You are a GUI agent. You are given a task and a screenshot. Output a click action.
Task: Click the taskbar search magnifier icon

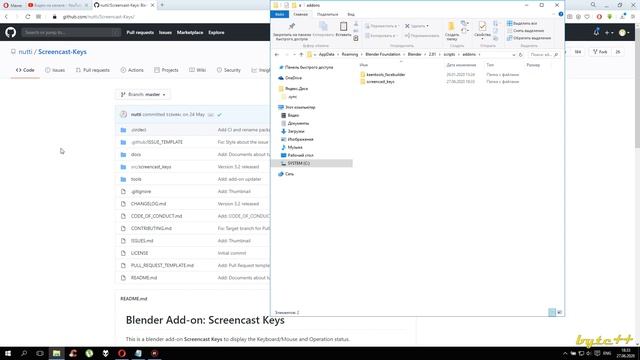[24, 353]
